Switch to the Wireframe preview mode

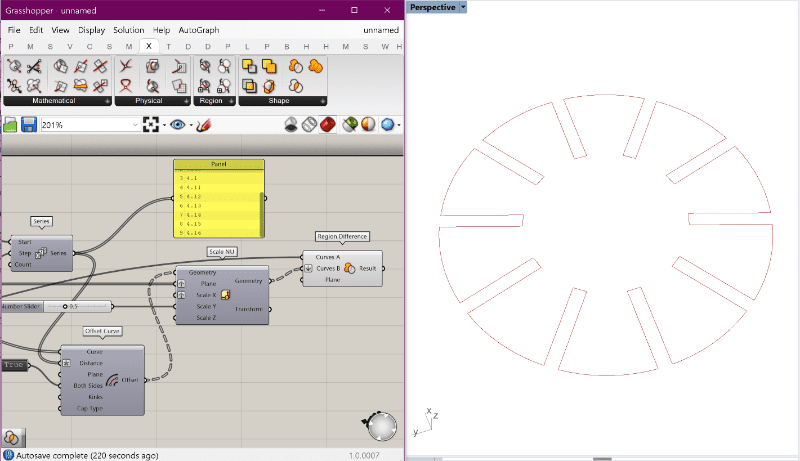pos(309,124)
